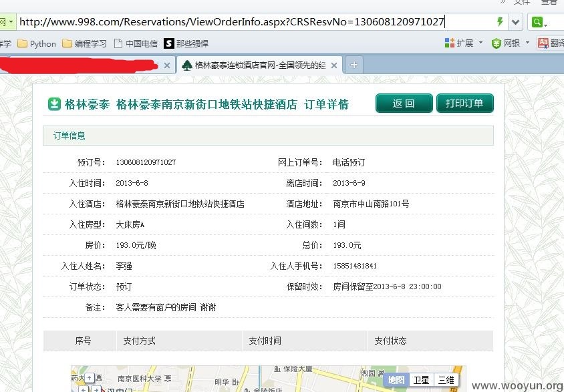The image size is (564, 392).
Task: Click the 返回 back button
Action: [x=404, y=104]
